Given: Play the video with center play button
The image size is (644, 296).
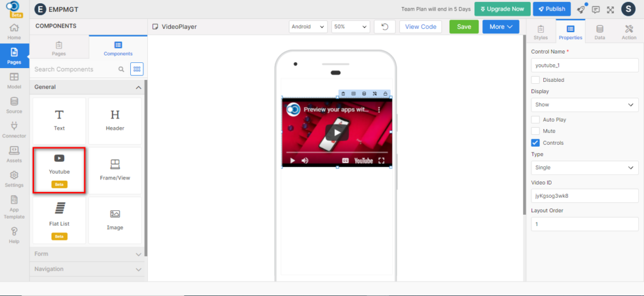Looking at the screenshot, I should pos(337,132).
